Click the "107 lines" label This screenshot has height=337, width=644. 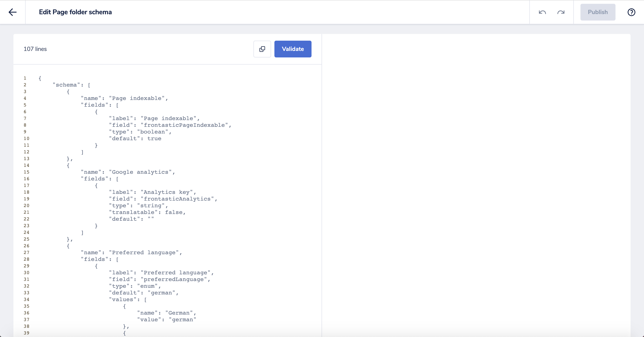click(35, 49)
